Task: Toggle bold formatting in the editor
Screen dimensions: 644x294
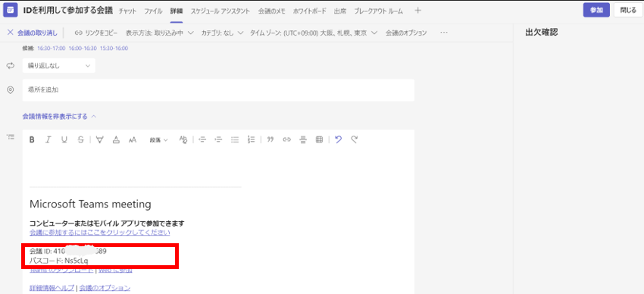Action: (x=32, y=139)
